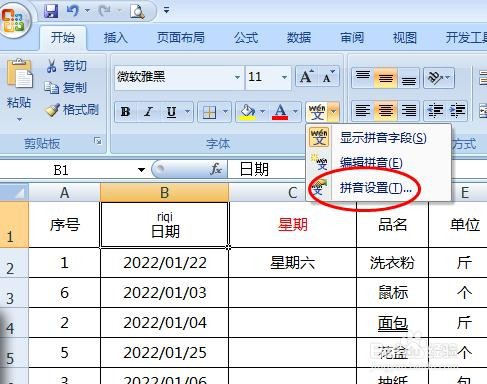The height and width of the screenshot is (384, 487).
Task: Choose 编辑拼音(E) from the menu
Action: pyautogui.click(x=379, y=163)
